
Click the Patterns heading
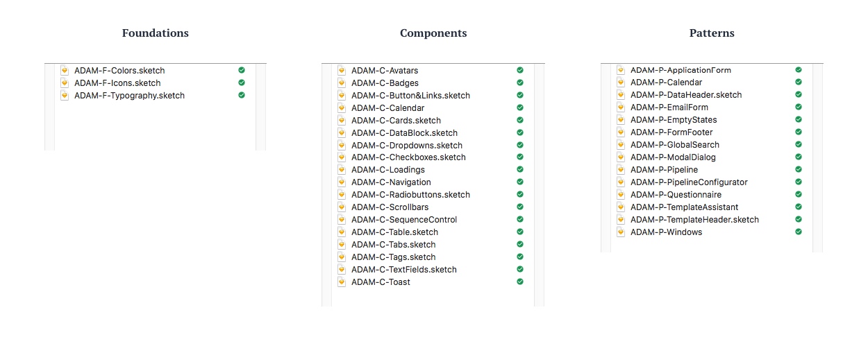(x=712, y=33)
